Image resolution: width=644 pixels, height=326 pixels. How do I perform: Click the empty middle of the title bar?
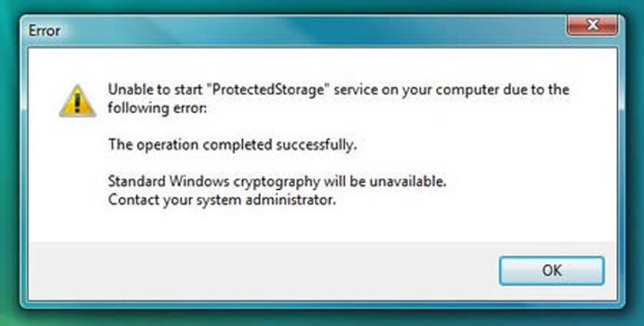click(295, 29)
